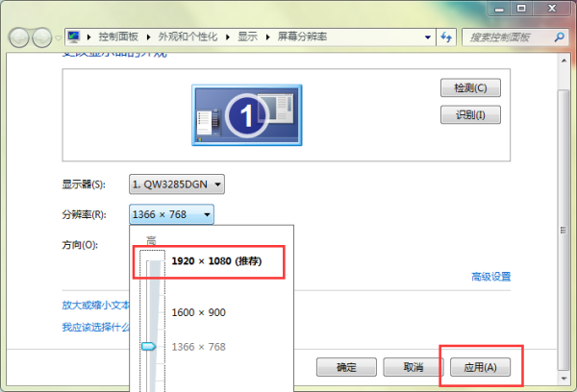Open the 显示器 QW3285DGN dropdown
This screenshot has height=392, width=577.
177,184
